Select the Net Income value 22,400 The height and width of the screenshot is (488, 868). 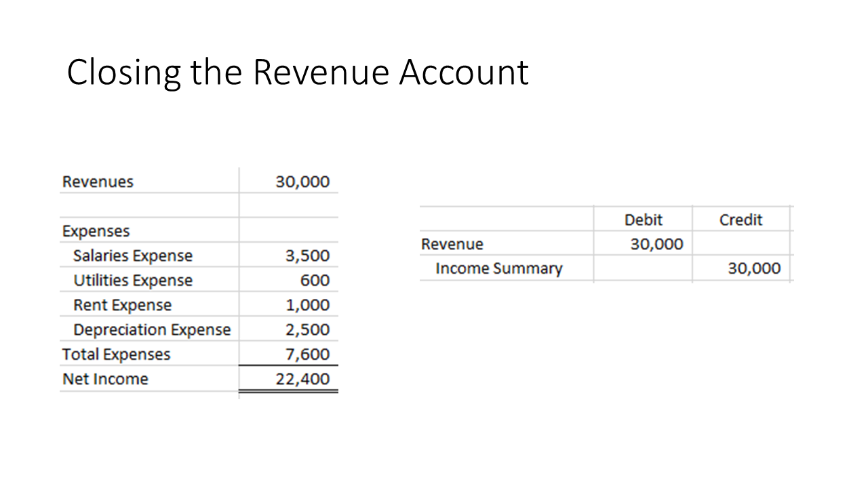[x=302, y=379]
